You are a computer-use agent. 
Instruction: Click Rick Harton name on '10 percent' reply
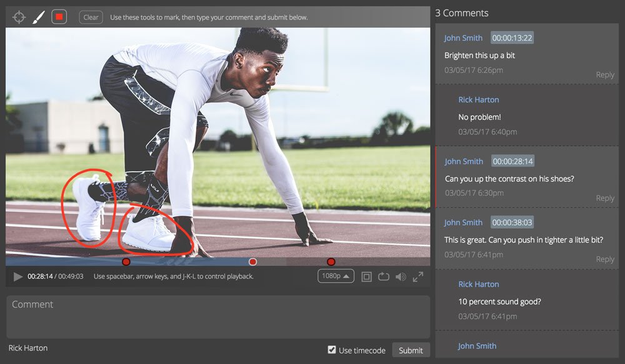tap(478, 284)
